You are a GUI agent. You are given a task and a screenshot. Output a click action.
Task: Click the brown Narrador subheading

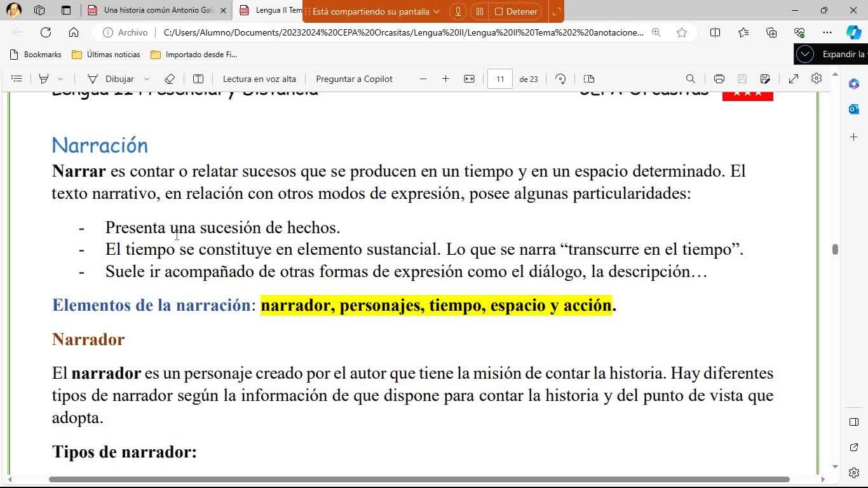[x=88, y=339]
